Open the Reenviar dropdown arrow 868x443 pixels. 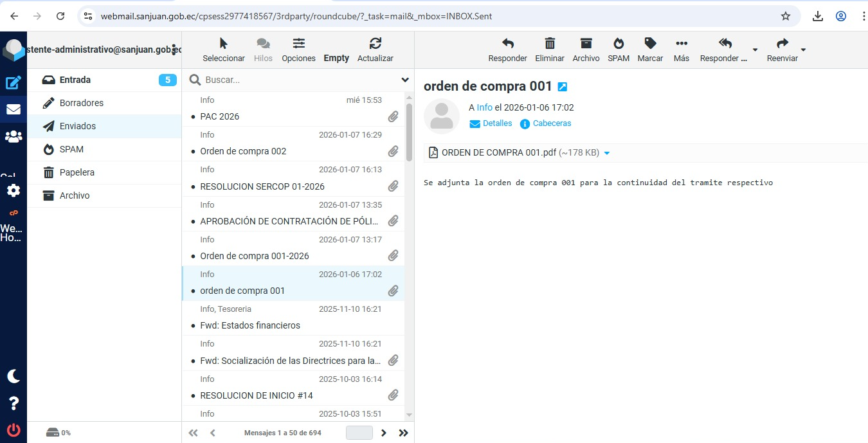pos(802,50)
